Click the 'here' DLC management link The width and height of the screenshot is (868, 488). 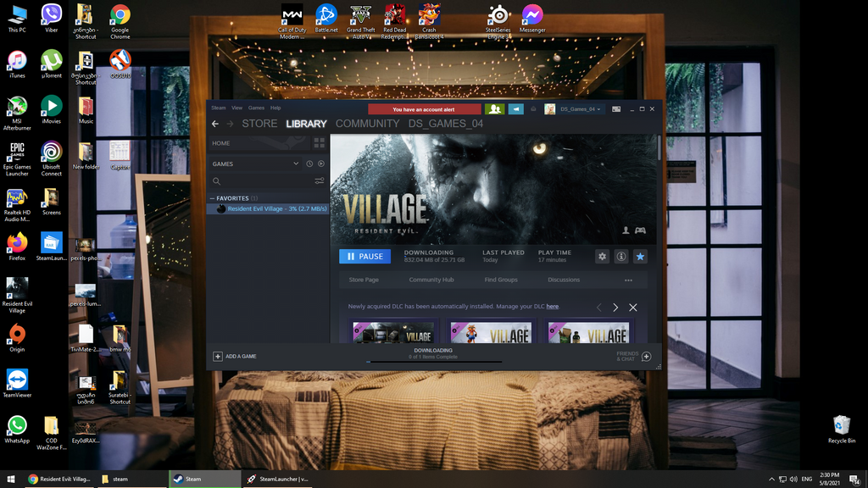553,307
